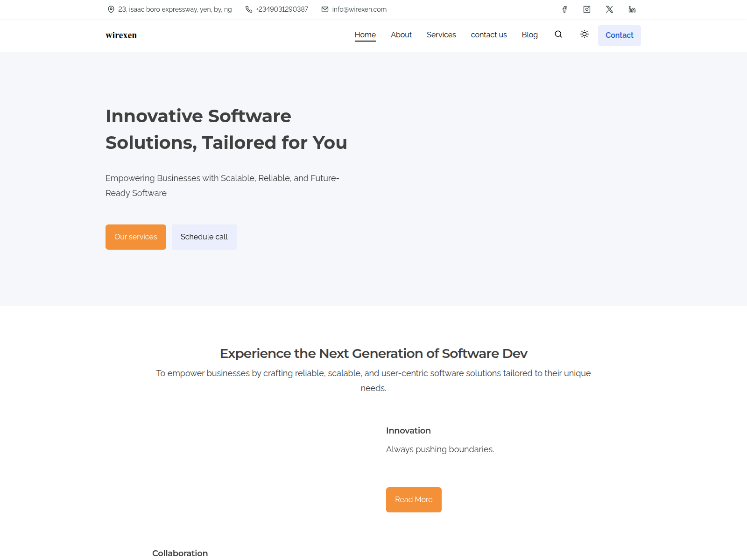Click the Schedule call button
Image resolution: width=747 pixels, height=560 pixels.
(x=204, y=237)
